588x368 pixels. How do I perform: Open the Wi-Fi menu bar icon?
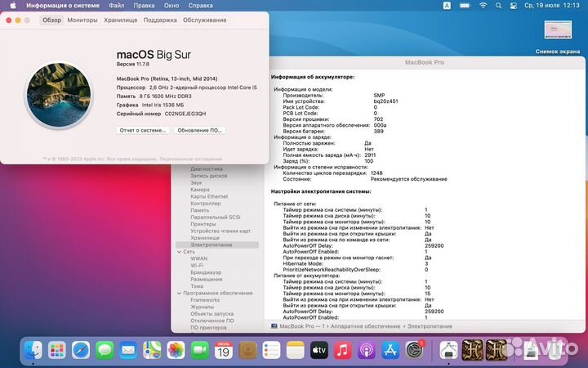[483, 6]
